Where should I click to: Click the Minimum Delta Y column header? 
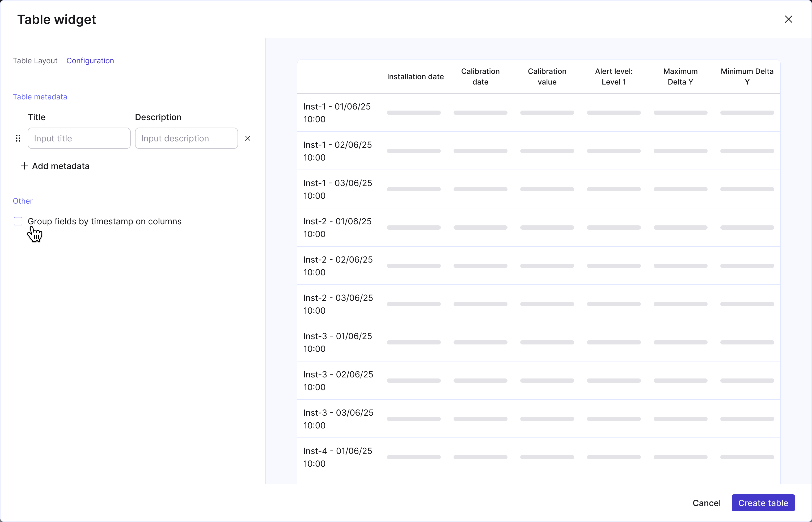(747, 77)
